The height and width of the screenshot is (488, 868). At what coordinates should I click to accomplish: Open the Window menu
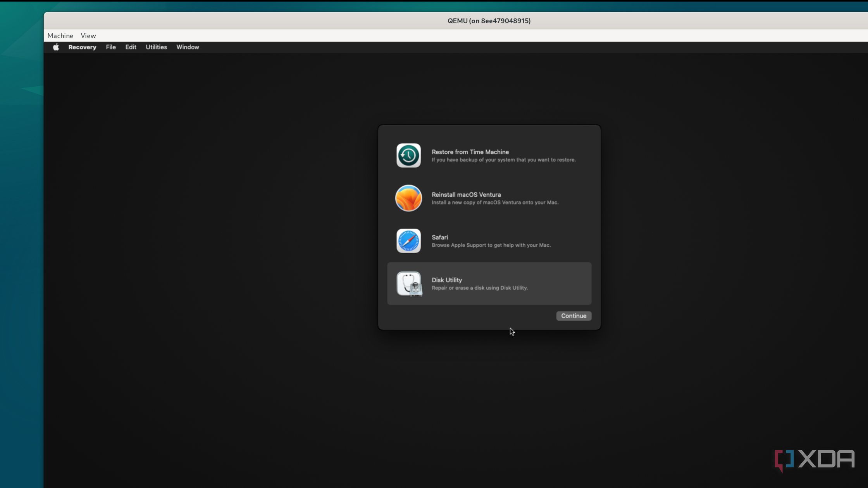click(188, 47)
